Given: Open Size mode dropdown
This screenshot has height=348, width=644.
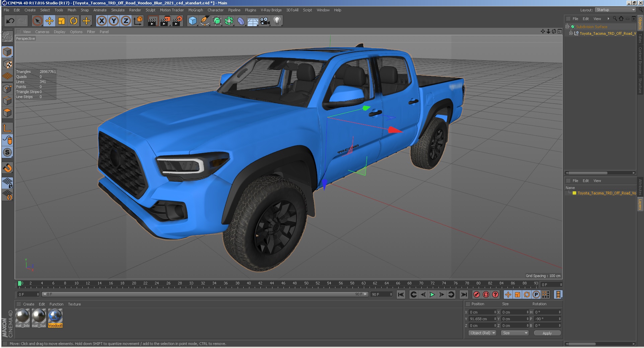Looking at the screenshot, I should point(515,333).
